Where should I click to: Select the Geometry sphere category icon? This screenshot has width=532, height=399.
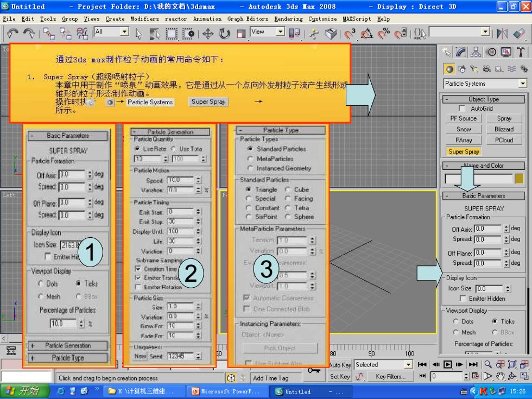449,69
